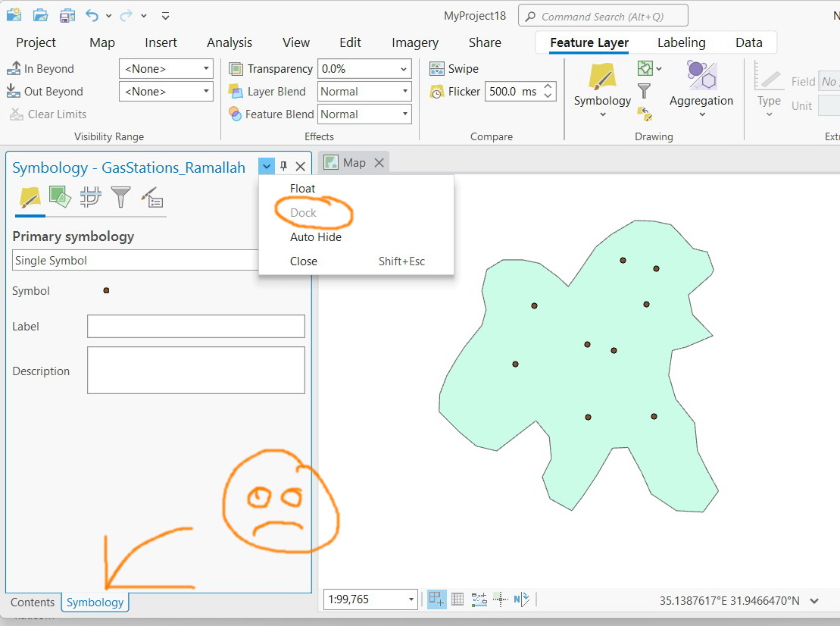
Task: Toggle the pin auto-hide on Symbology pane
Action: pyautogui.click(x=283, y=166)
